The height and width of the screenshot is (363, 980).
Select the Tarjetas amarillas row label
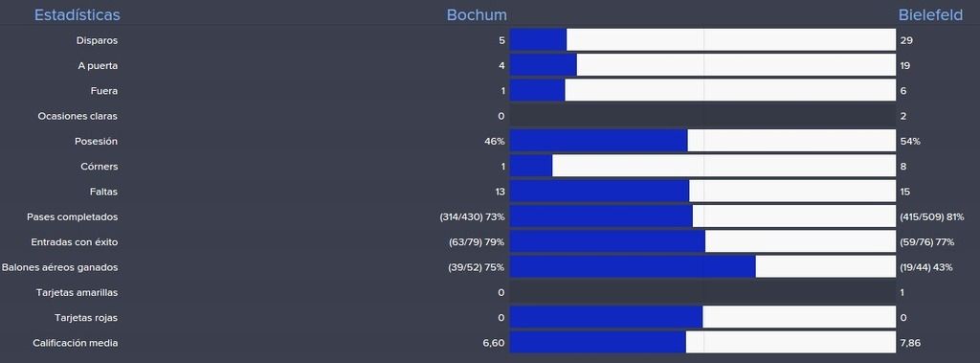(x=77, y=292)
